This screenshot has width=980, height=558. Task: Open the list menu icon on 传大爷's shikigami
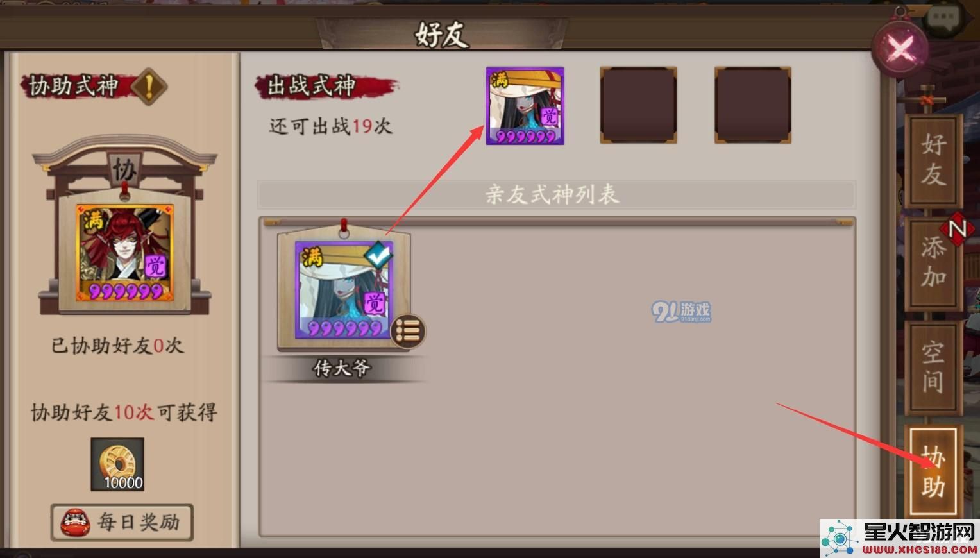pyautogui.click(x=408, y=331)
